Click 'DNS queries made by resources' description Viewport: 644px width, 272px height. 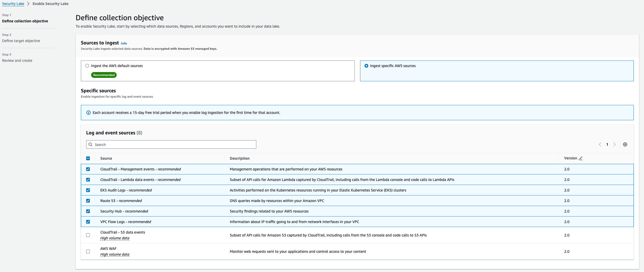tap(277, 201)
